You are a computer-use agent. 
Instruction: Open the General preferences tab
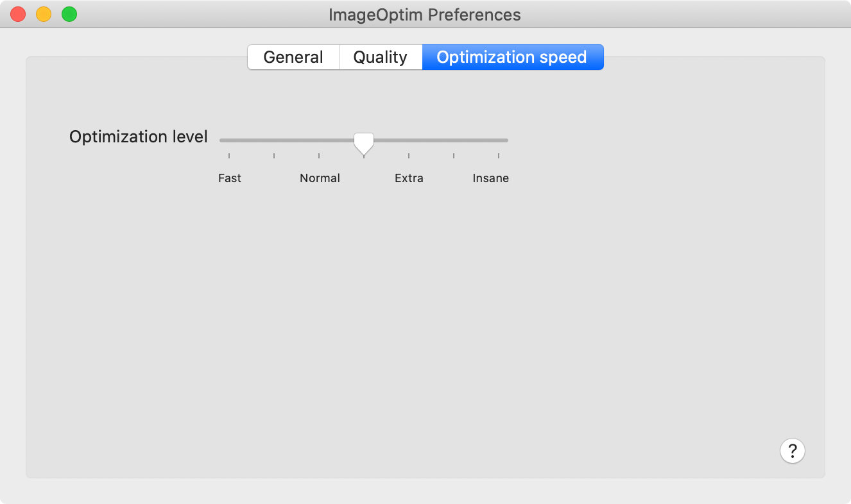pyautogui.click(x=293, y=57)
